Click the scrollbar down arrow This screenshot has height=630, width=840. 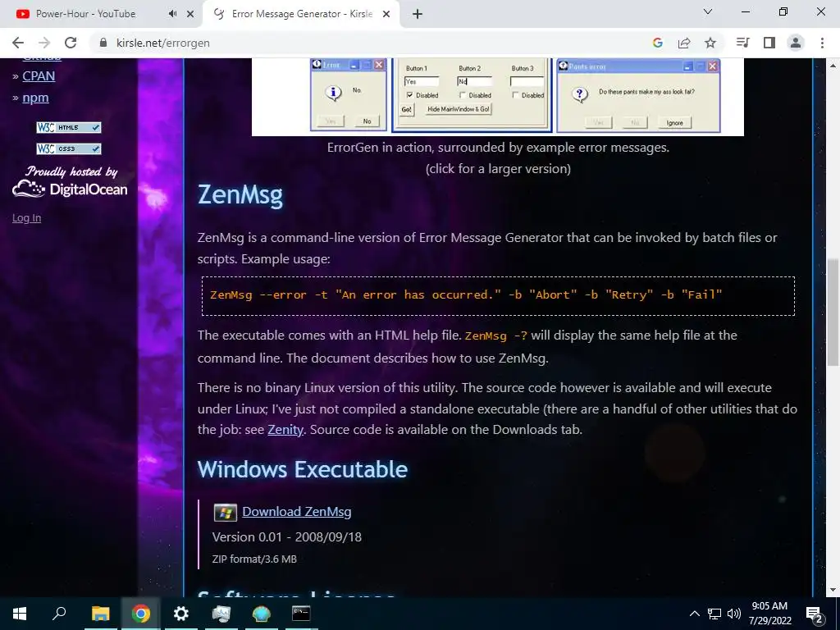pyautogui.click(x=833, y=590)
